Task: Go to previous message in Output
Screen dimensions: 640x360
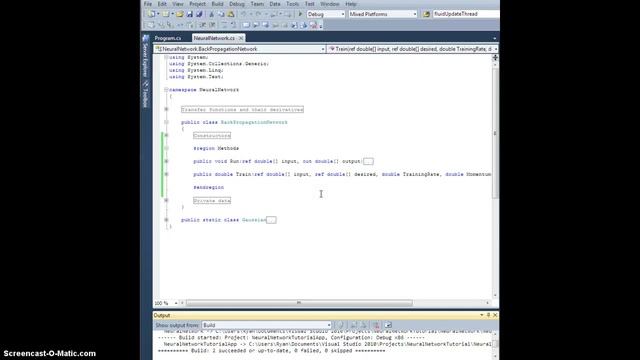Action: [354, 325]
